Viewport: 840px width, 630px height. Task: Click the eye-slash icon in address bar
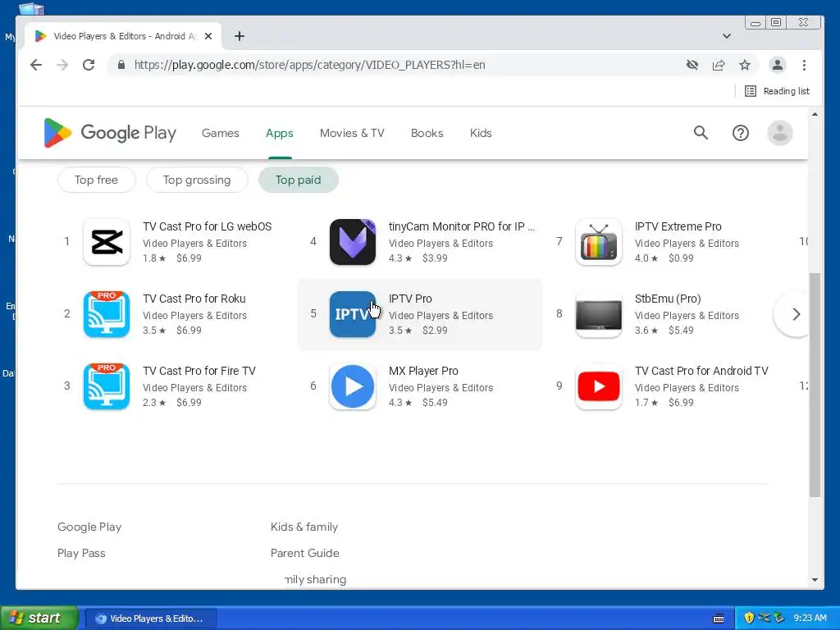(x=692, y=65)
